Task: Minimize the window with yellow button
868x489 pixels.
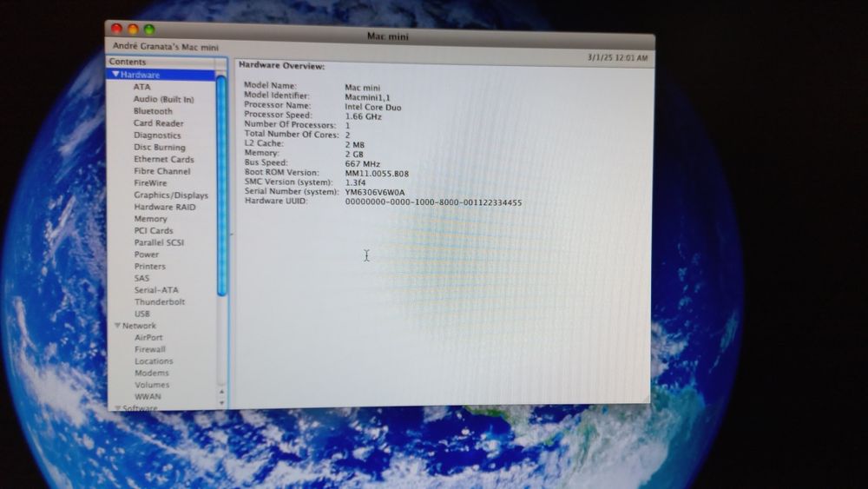Action: [x=133, y=29]
